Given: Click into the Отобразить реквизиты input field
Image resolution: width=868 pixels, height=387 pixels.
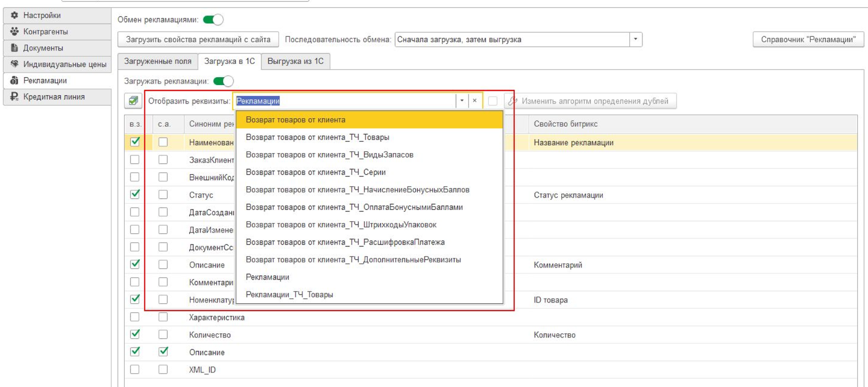Looking at the screenshot, I should tap(344, 101).
